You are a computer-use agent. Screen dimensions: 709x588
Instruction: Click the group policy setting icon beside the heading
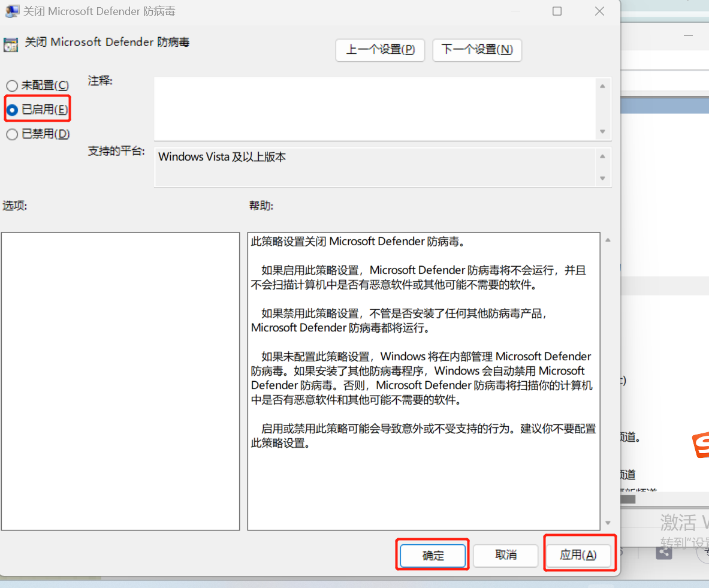(x=11, y=42)
